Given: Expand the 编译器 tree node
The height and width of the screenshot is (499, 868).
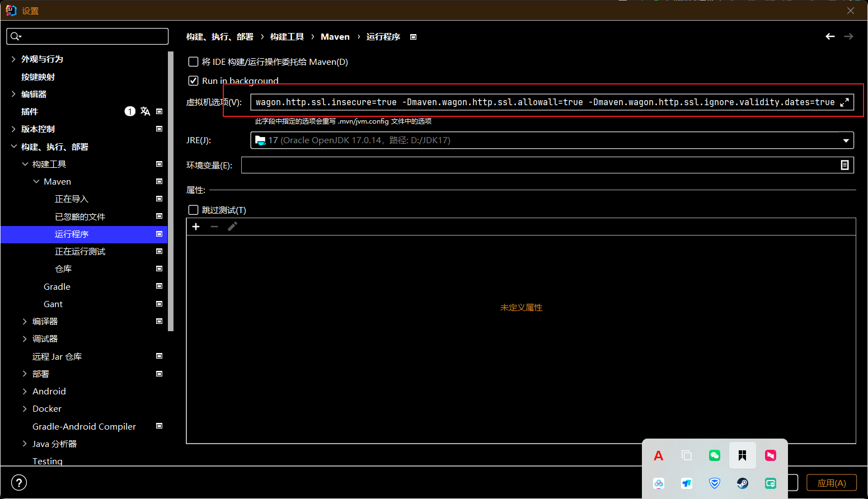Looking at the screenshot, I should 24,321.
